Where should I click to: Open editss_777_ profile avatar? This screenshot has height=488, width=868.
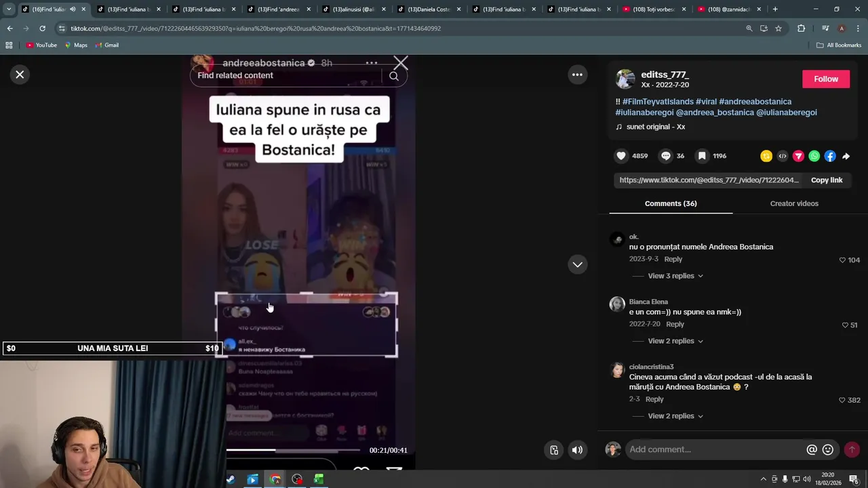click(625, 79)
